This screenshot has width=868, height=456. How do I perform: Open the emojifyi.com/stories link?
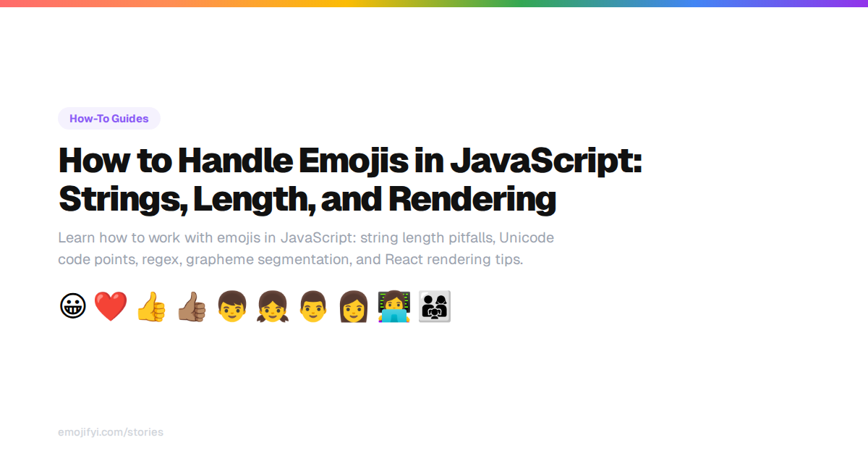pos(111,432)
